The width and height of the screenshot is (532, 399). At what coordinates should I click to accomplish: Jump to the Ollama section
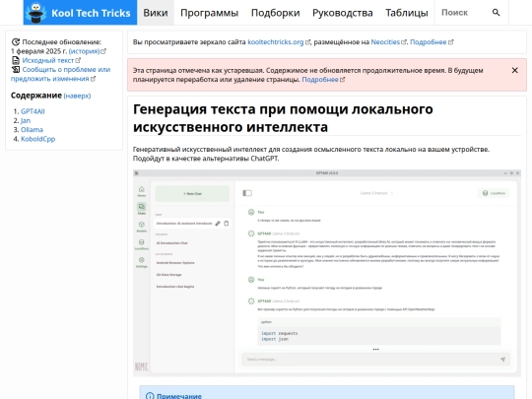pyautogui.click(x=32, y=130)
